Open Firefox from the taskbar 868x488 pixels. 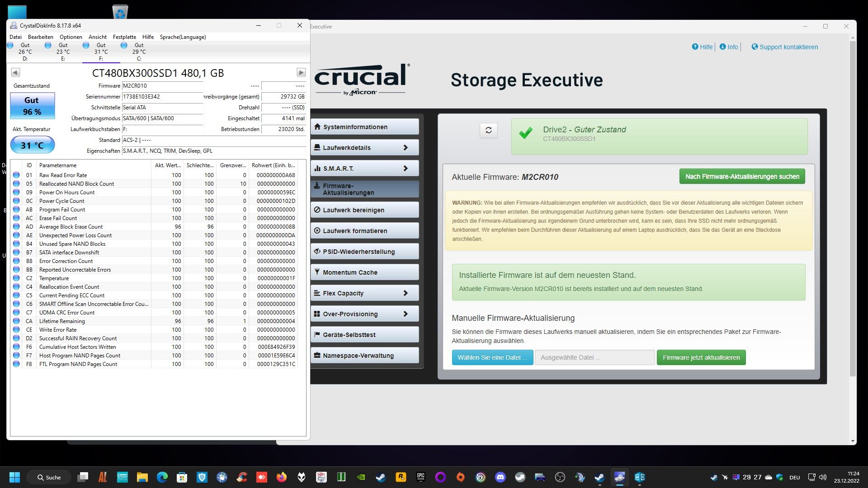[x=282, y=477]
